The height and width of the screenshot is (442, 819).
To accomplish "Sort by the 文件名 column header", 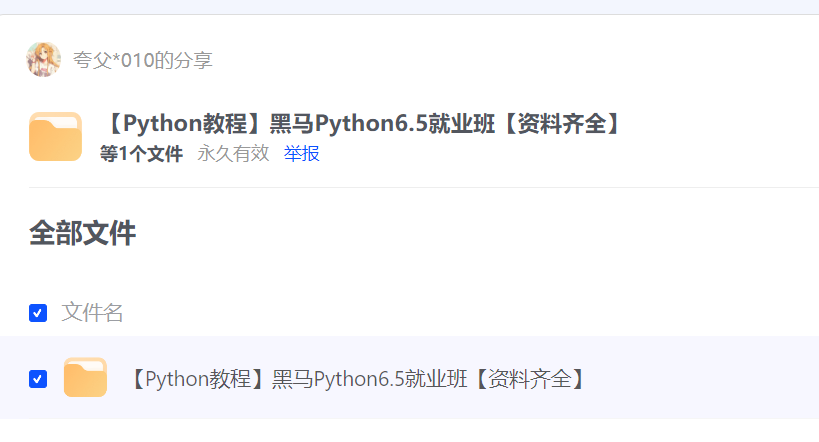I will click(x=92, y=312).
